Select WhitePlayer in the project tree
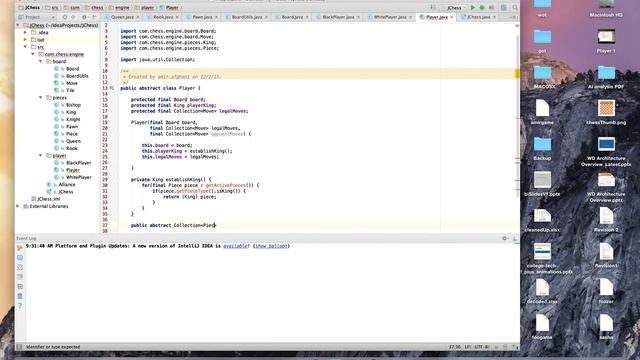 (78, 177)
